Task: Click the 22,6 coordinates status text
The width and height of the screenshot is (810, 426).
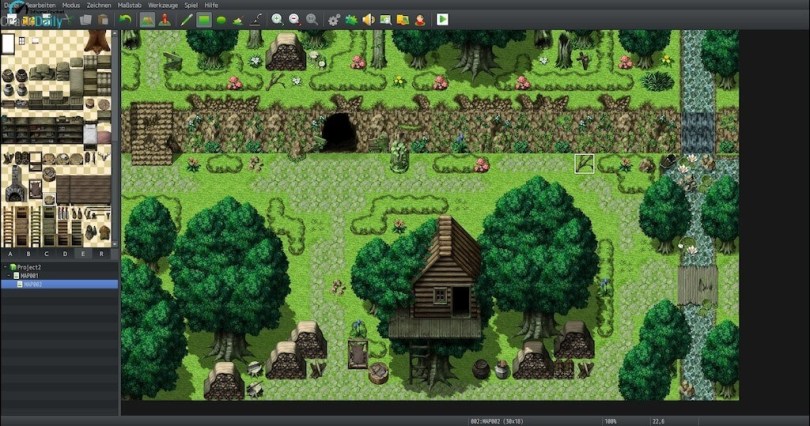Action: (658, 421)
